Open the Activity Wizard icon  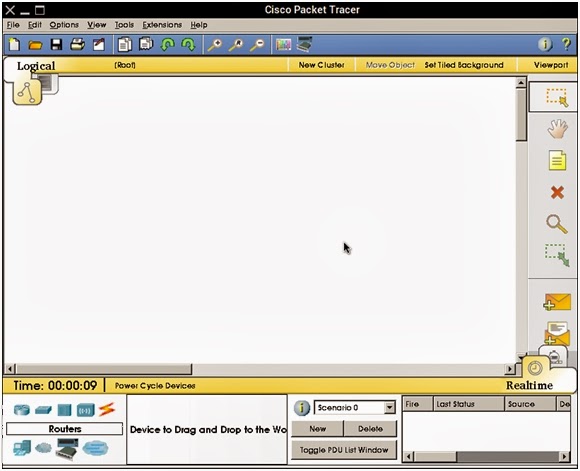point(99,45)
